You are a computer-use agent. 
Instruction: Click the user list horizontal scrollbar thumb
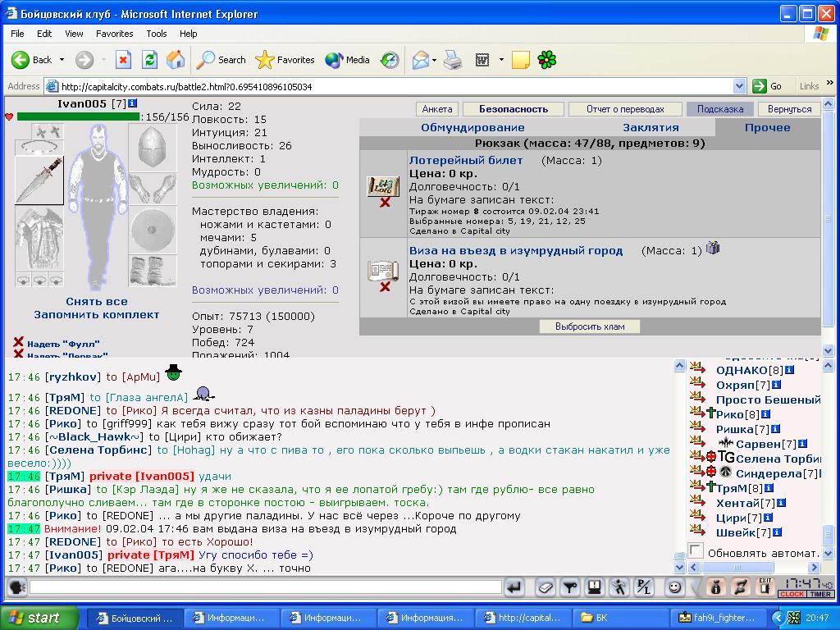[737, 568]
